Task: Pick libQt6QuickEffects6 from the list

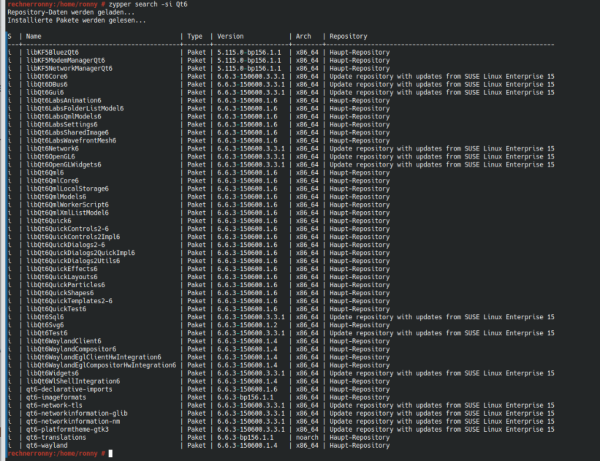Action: [x=62, y=269]
